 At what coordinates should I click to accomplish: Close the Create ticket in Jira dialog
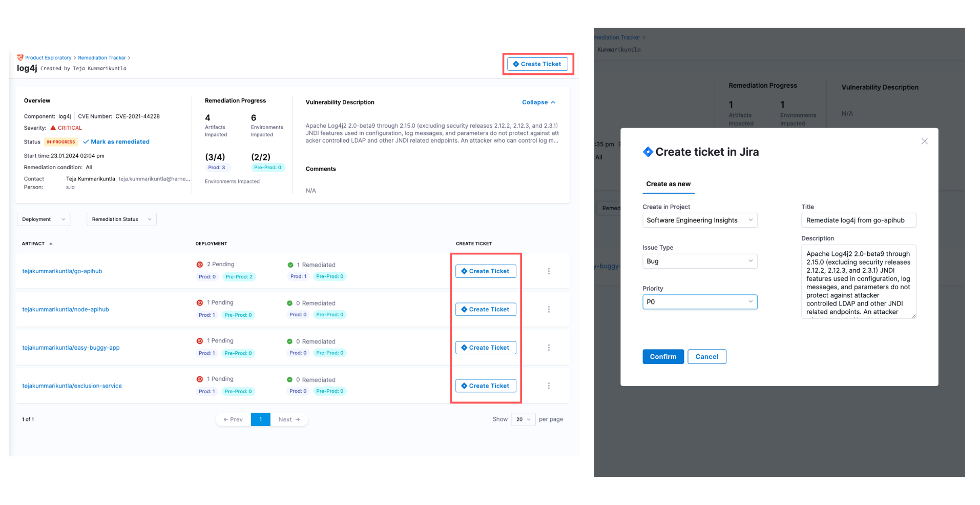pos(924,142)
